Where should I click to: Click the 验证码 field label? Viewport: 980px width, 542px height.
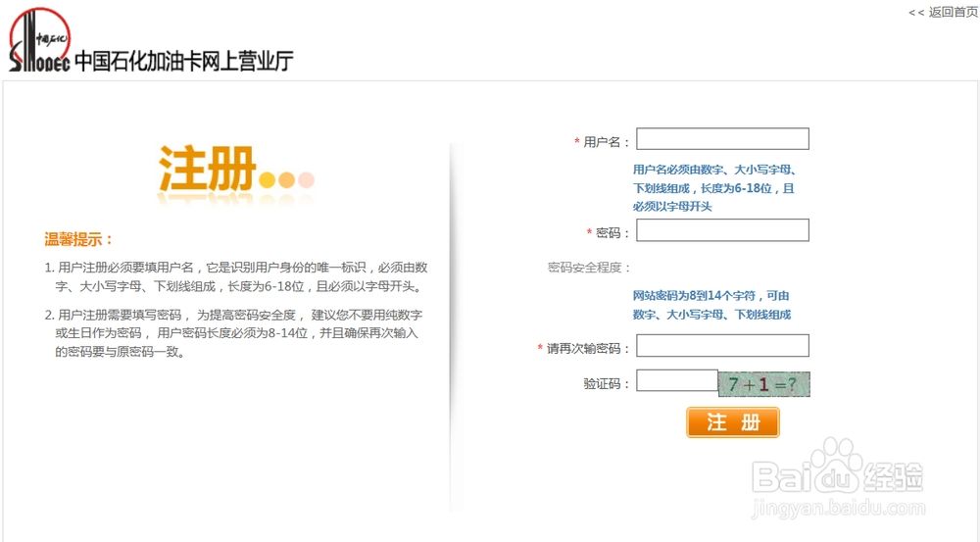click(607, 384)
